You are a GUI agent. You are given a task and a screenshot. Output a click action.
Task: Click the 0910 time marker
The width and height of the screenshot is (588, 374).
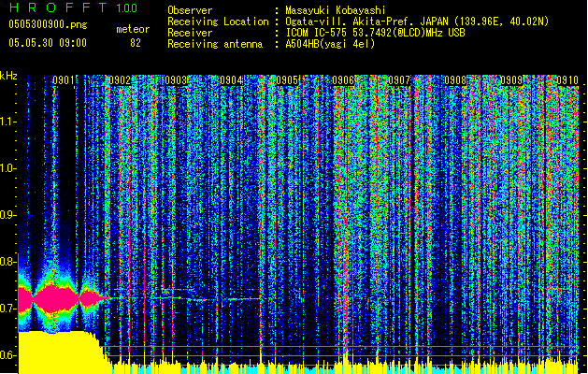point(567,80)
